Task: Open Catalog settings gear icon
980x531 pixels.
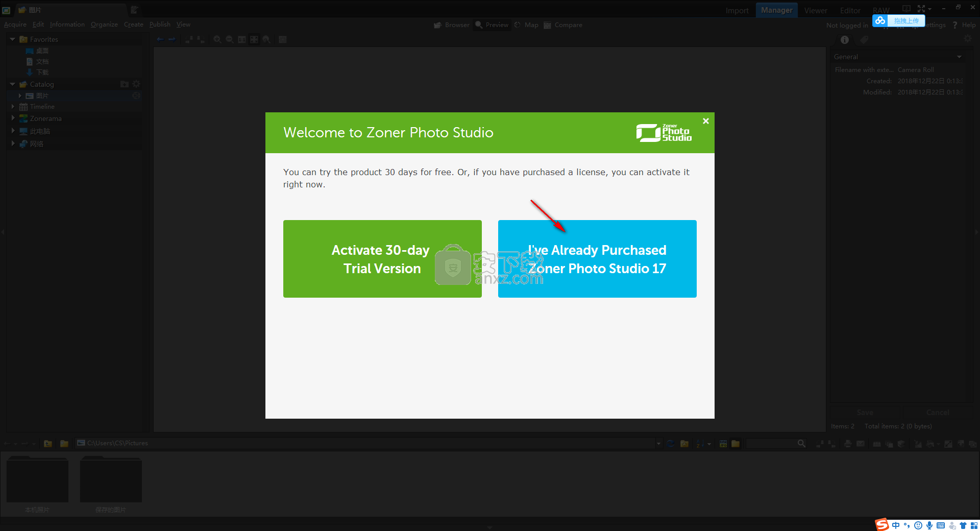Action: tap(136, 84)
